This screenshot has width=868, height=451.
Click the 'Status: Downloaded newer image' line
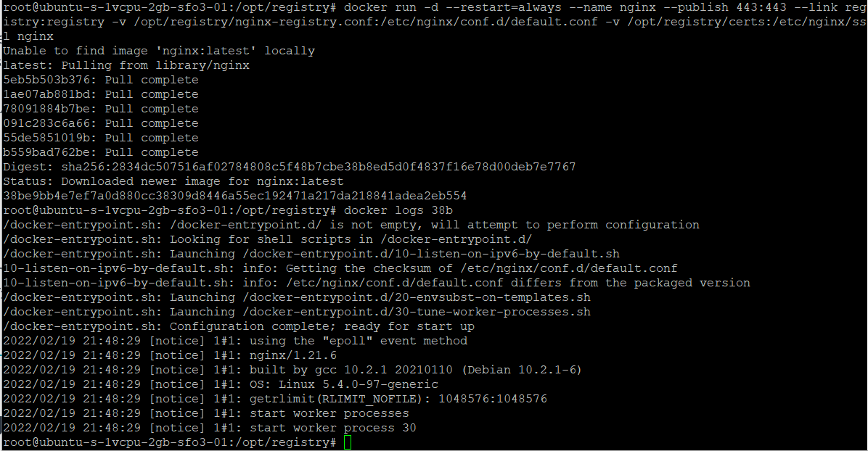point(173,181)
